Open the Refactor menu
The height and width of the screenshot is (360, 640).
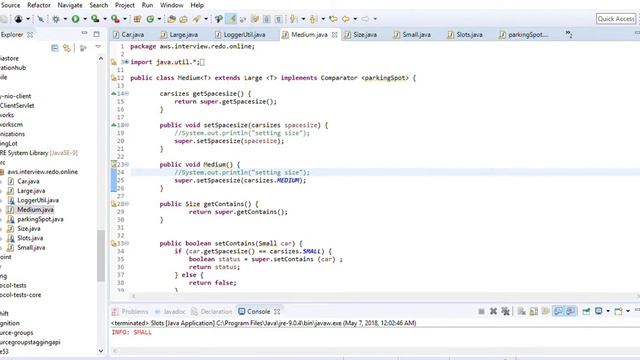pos(39,5)
